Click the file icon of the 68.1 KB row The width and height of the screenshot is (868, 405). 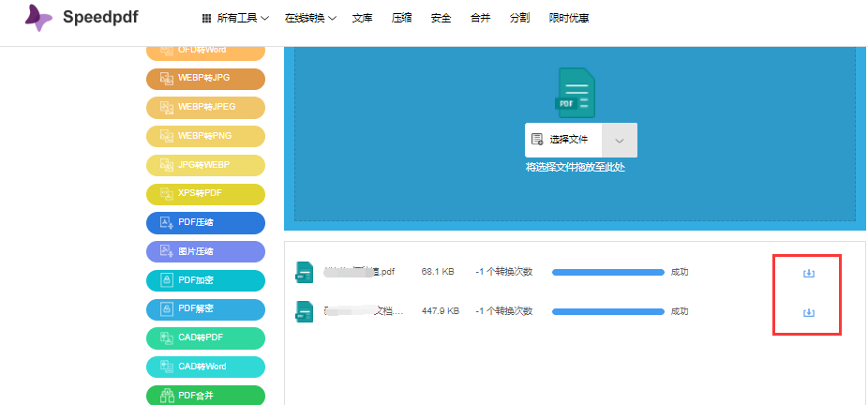pyautogui.click(x=305, y=272)
